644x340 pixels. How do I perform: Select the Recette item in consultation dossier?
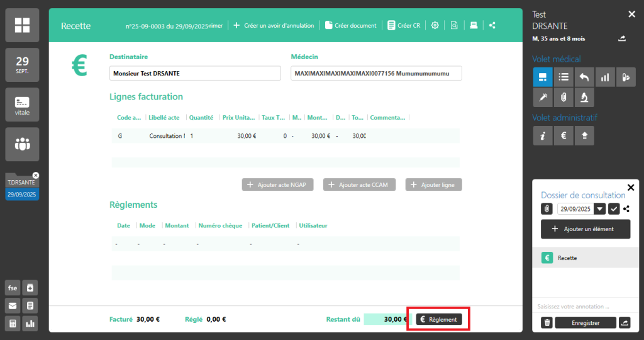584,258
